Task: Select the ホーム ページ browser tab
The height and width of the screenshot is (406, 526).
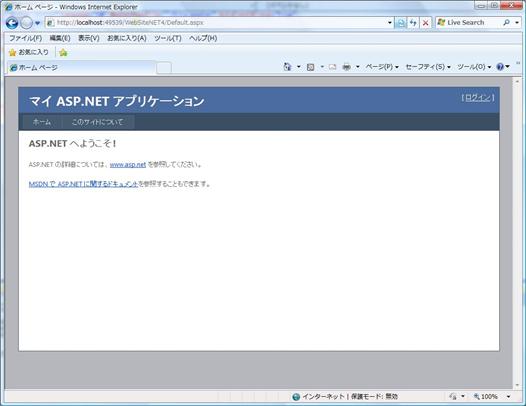Action: click(81, 67)
